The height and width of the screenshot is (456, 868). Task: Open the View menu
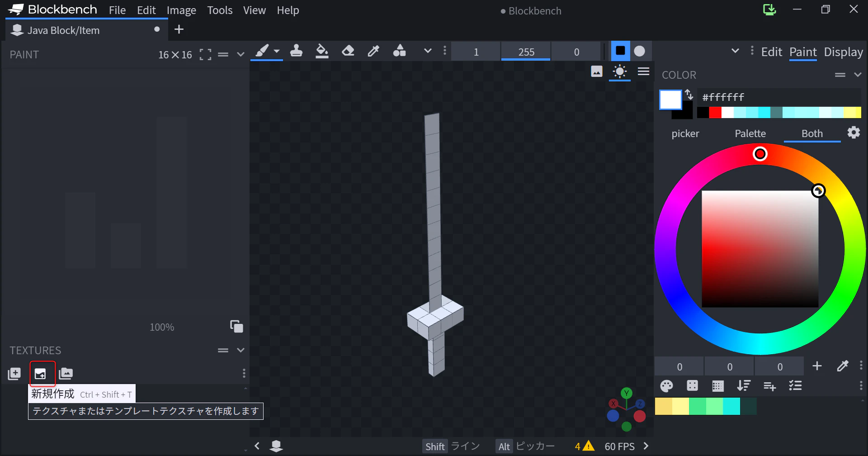tap(255, 10)
